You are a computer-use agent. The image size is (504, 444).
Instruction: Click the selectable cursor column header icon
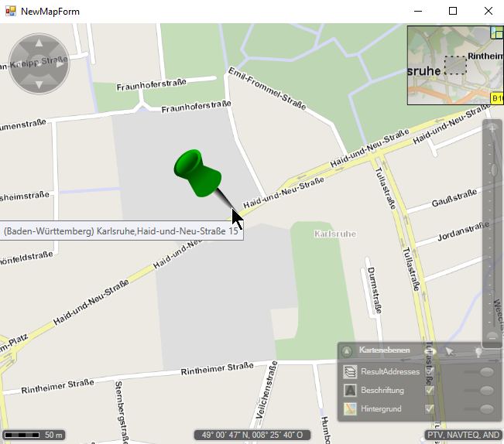[450, 352]
